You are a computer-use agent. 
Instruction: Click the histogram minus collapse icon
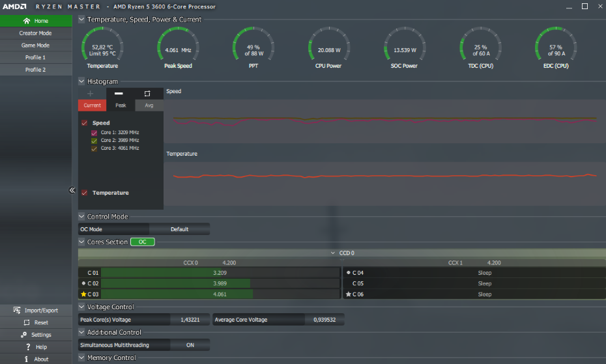pos(119,94)
